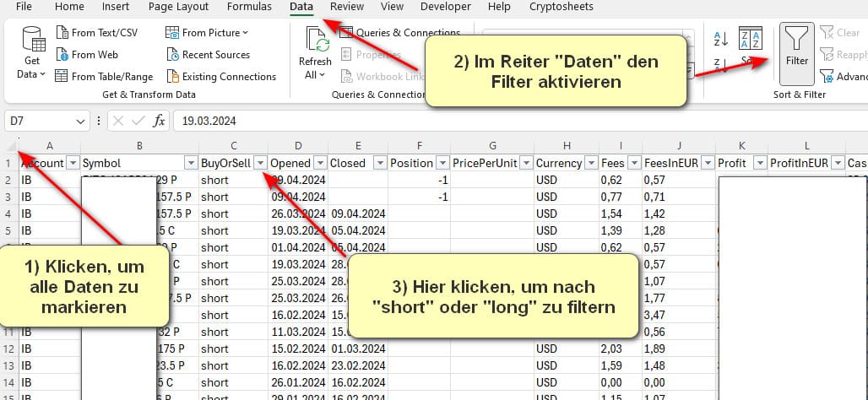Click FeesInEUR cell 1,89
The image size is (868, 400).
tap(679, 349)
